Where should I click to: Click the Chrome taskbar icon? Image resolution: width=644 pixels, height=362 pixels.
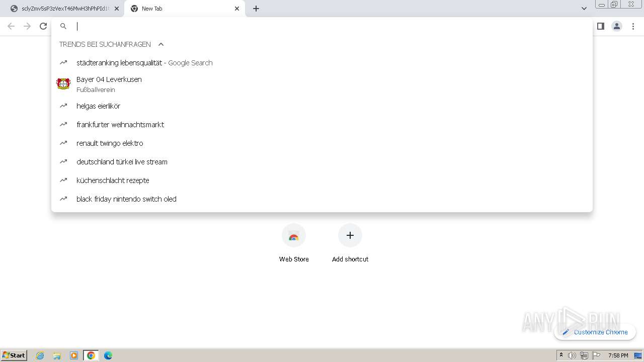pos(91,355)
